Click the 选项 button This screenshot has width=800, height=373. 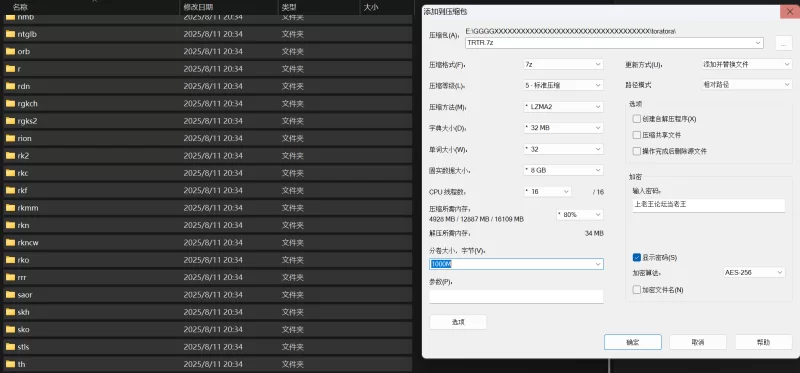(458, 322)
